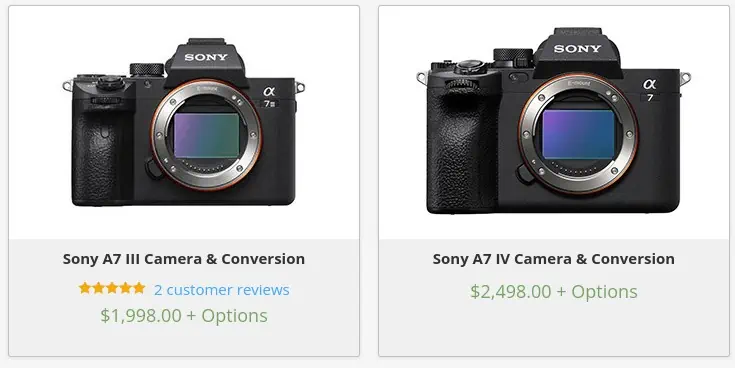
Task: Open the Sony A7 IV camera product image
Action: click(554, 121)
